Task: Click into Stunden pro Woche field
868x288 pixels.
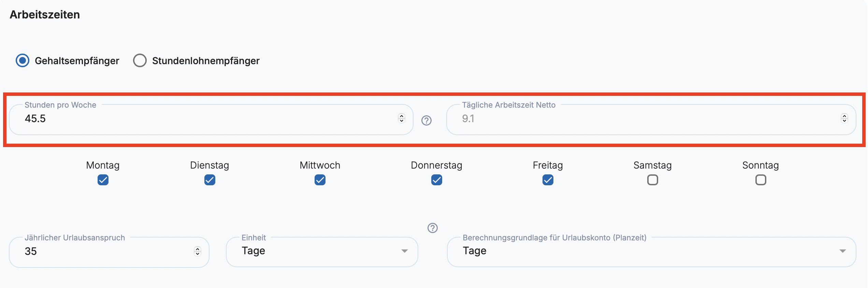Action: coord(205,119)
